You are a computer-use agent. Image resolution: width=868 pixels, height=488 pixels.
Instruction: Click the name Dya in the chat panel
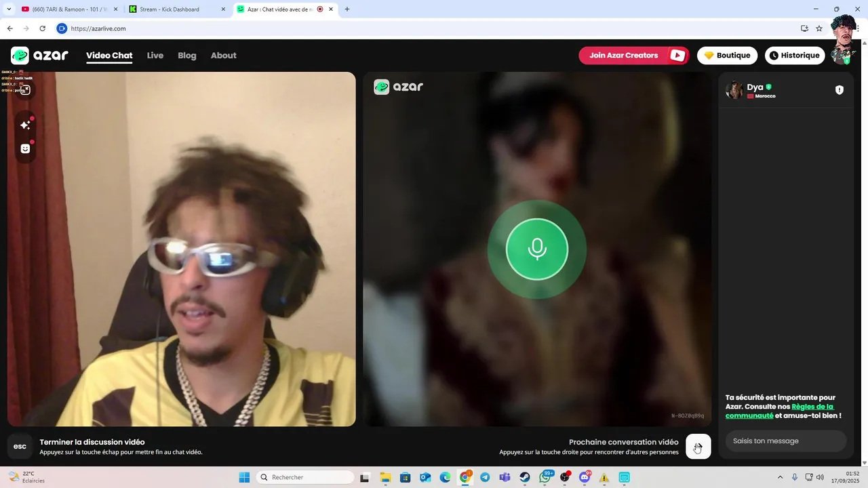click(755, 87)
